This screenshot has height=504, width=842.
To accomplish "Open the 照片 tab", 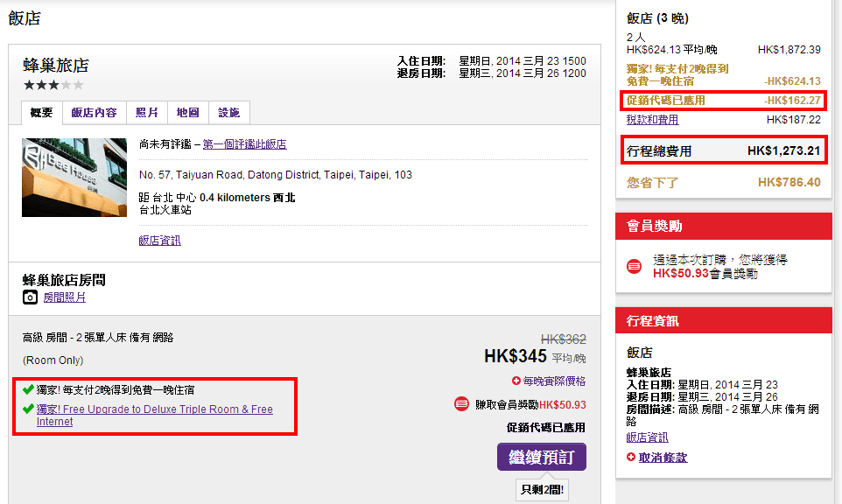I will click(147, 113).
